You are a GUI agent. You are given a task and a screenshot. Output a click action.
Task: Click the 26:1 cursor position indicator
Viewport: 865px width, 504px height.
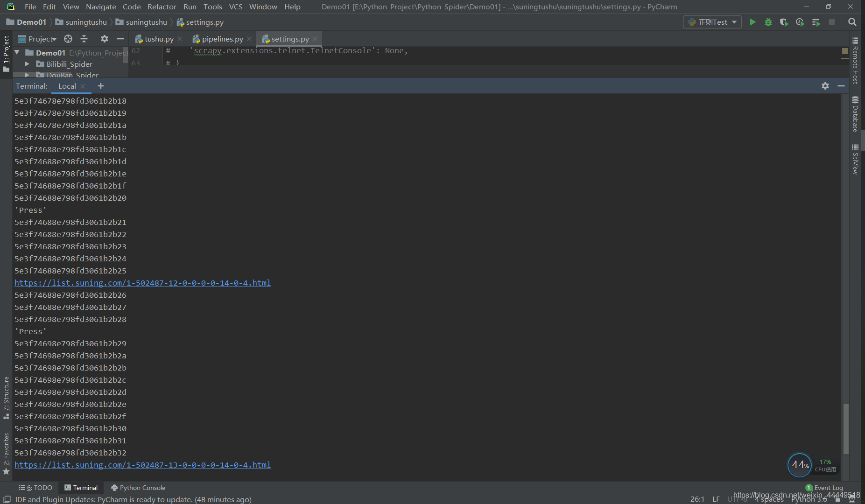(x=697, y=499)
